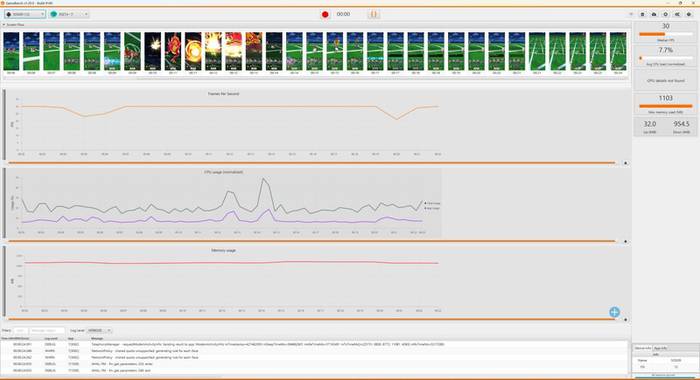Switch to the Device Info tab

(x=642, y=348)
